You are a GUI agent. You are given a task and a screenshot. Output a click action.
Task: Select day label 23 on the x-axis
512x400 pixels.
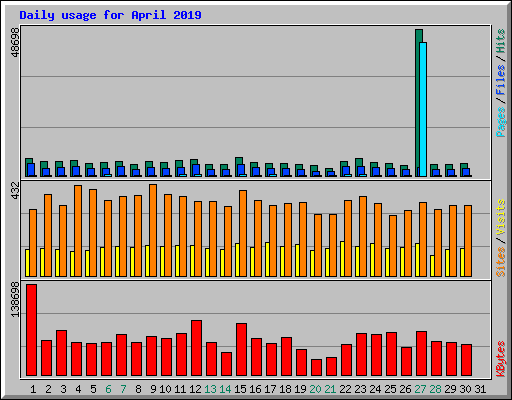coord(360,389)
